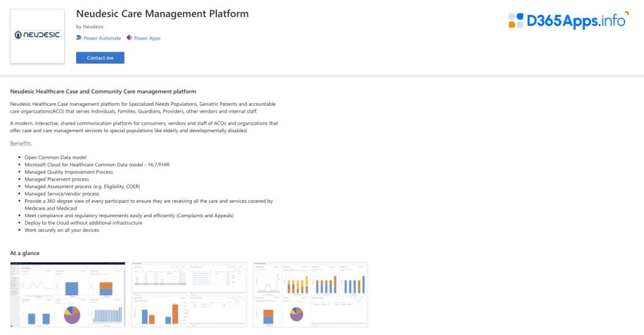Click 'Meet compliance and regulatory requirements' bullet
Screen dimensions: 644x335
point(129,216)
